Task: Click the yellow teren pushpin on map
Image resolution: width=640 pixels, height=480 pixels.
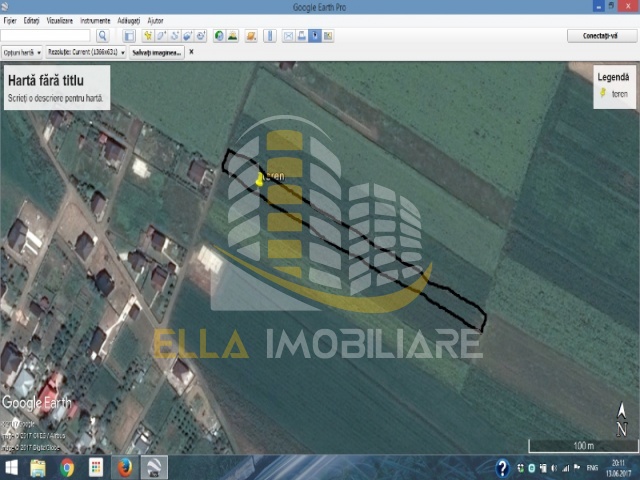Action: (260, 179)
